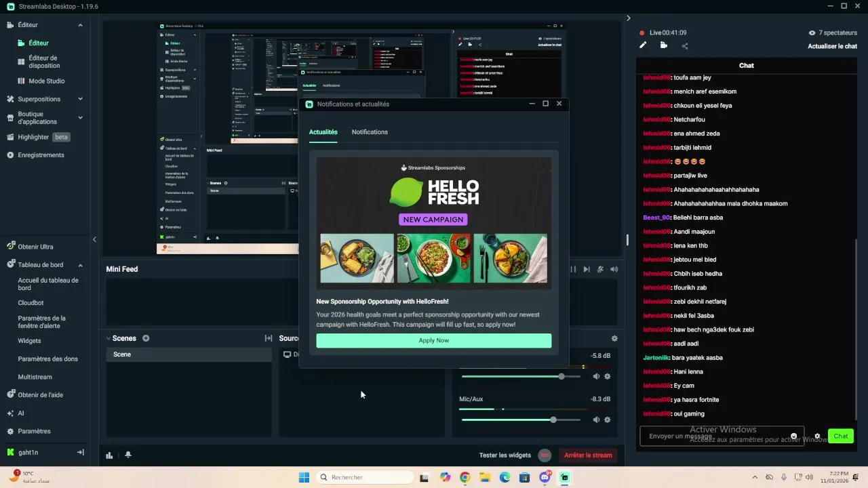Open Discord from the taskbar
Image resolution: width=868 pixels, height=488 pixels.
[x=545, y=477]
